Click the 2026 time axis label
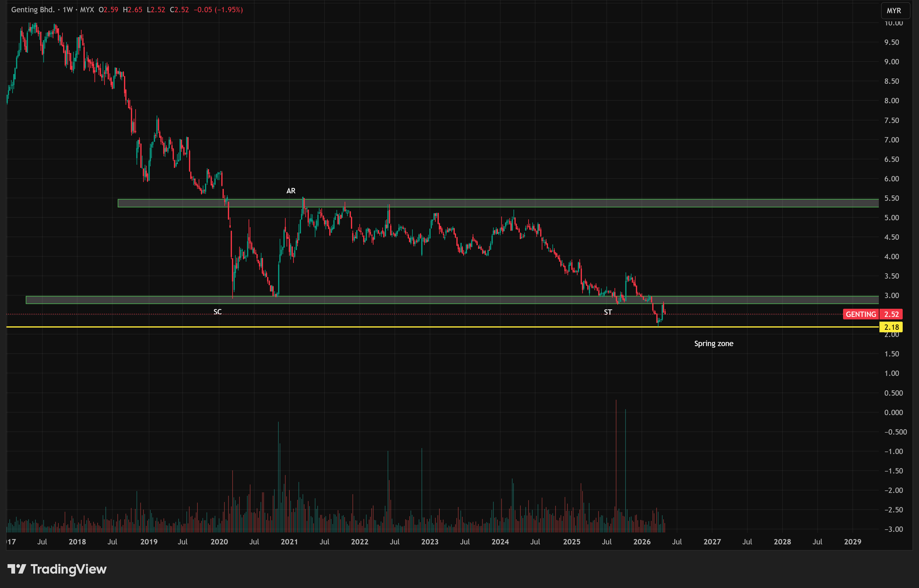This screenshot has width=919, height=588. click(642, 542)
